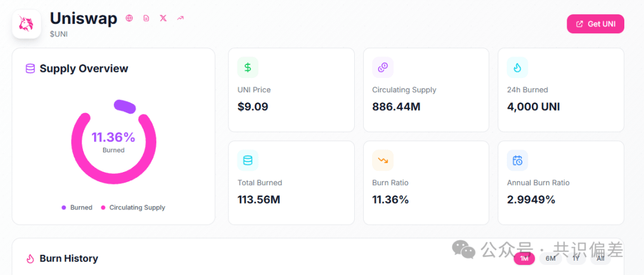Click the green dollar UNI Price icon
644x275 pixels.
[x=248, y=67]
